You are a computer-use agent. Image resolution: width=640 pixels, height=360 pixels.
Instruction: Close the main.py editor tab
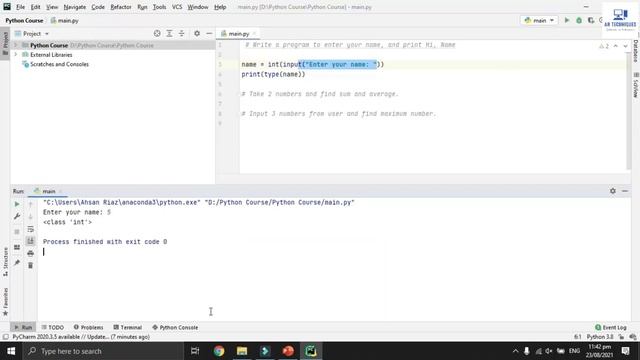[254, 34]
